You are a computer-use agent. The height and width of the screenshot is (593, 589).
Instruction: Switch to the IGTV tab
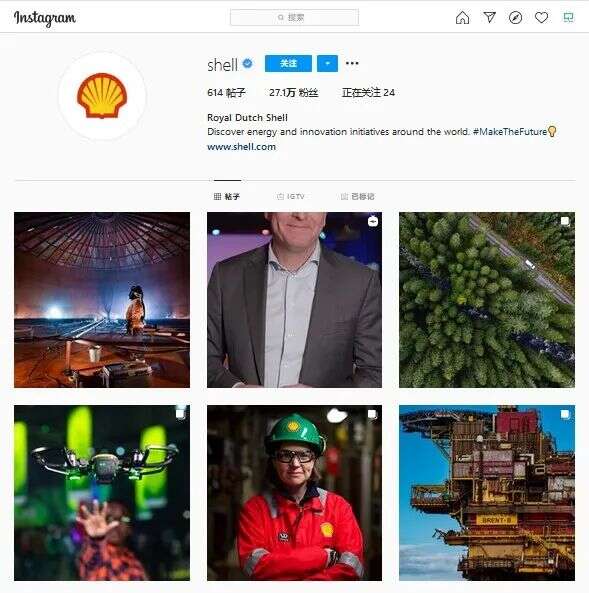pos(291,196)
